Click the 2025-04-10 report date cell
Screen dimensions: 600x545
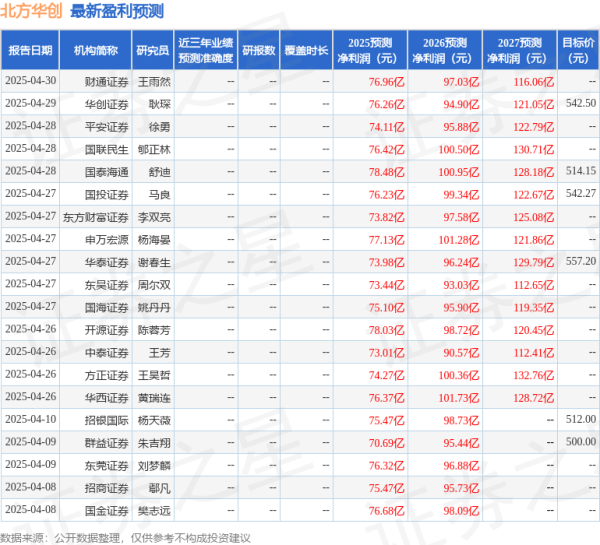click(30, 419)
